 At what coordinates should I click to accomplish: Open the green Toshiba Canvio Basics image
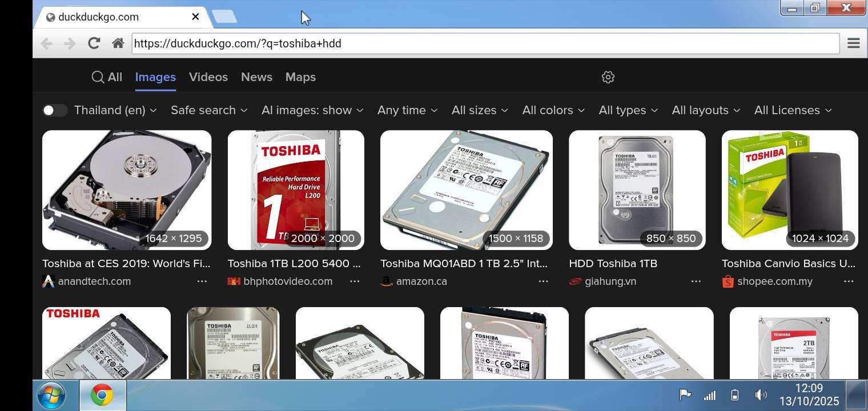(790, 190)
